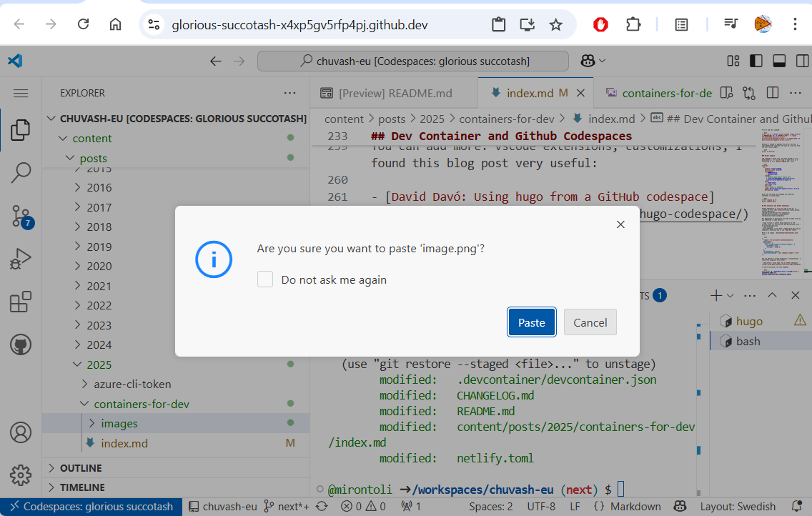Screen dimensions: 812x516
Task: Open the terminal launch profile dropdown
Action: coord(731,296)
